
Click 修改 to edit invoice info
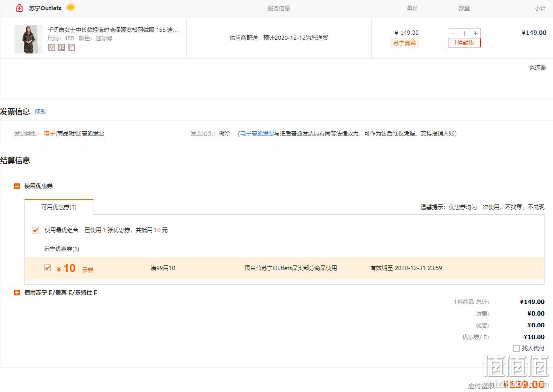[x=40, y=111]
